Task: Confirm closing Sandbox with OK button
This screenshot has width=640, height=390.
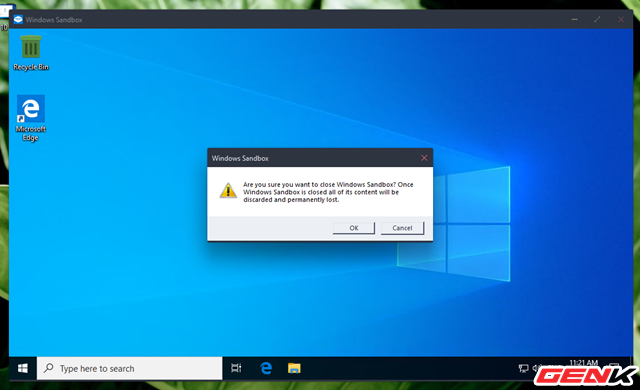Action: pyautogui.click(x=353, y=228)
